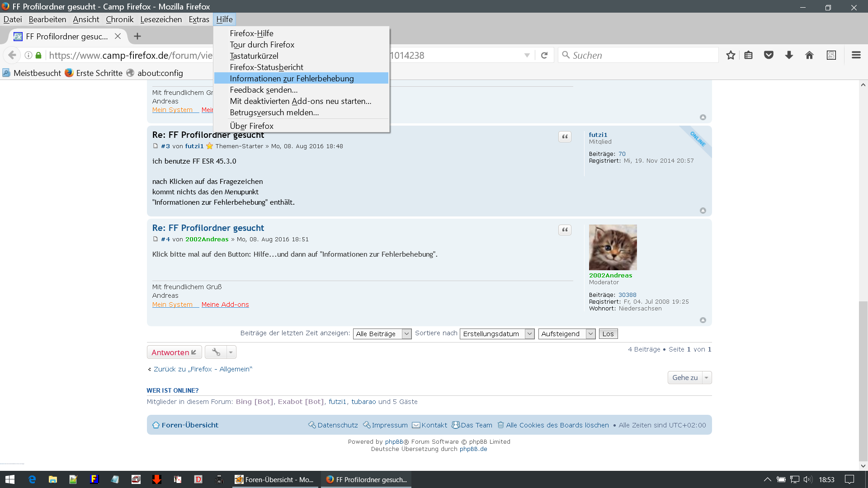Open the Lesezeichen menu
This screenshot has width=868, height=488.
(x=161, y=19)
